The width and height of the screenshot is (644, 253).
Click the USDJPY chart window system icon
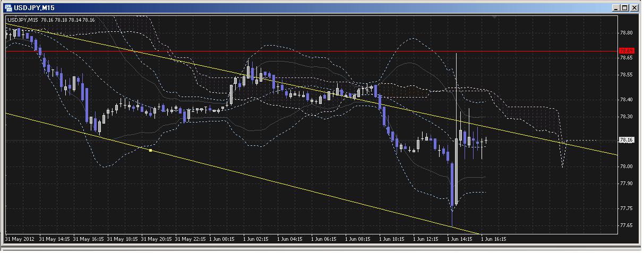(x=8, y=8)
